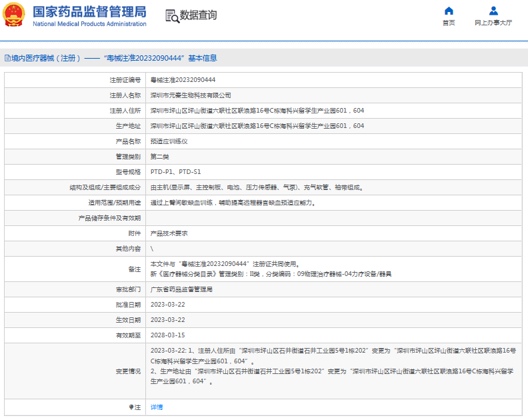
Task: Click the 产品储存条件及有效期 row label
Action: [x=109, y=218]
